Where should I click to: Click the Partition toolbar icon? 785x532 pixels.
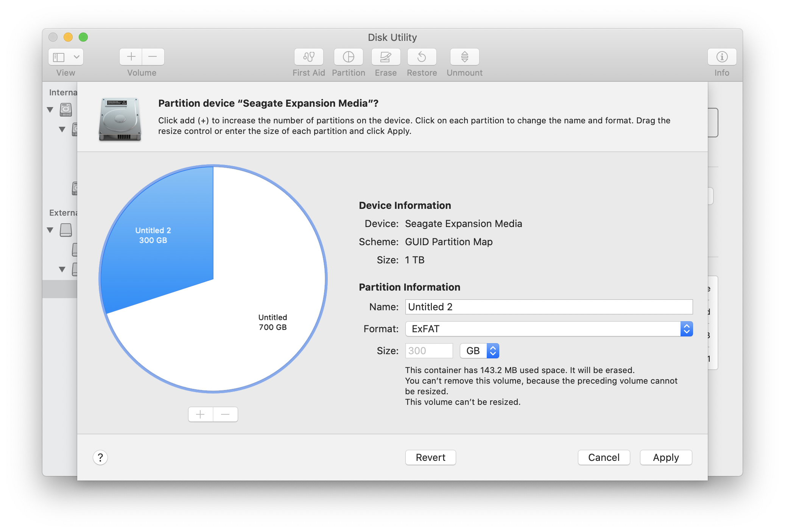click(348, 57)
